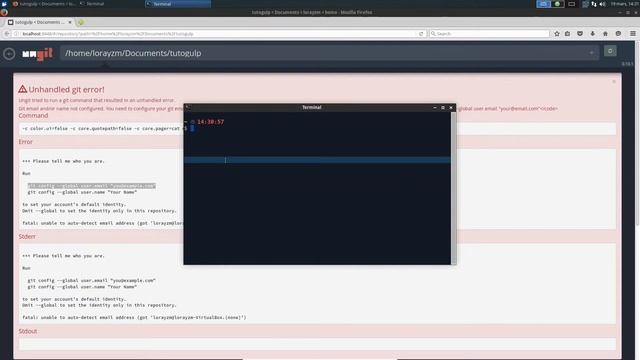Select the tutogulp browser tab

click(39, 22)
